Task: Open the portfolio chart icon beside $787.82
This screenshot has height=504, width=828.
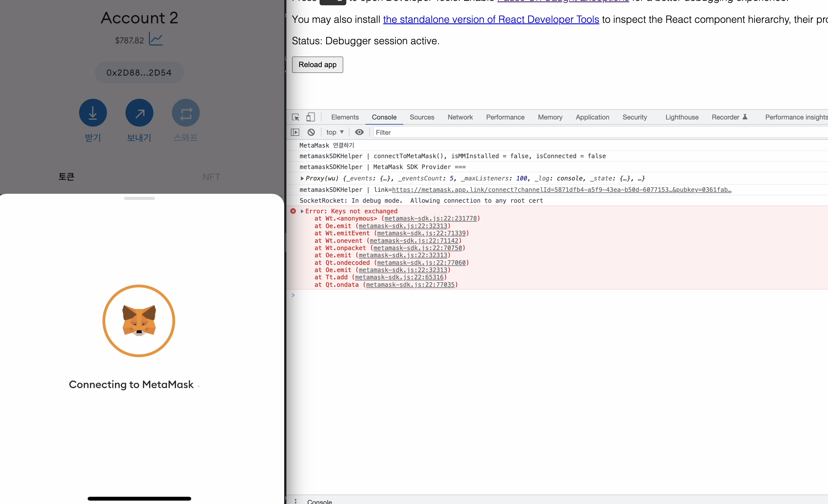Action: tap(156, 39)
